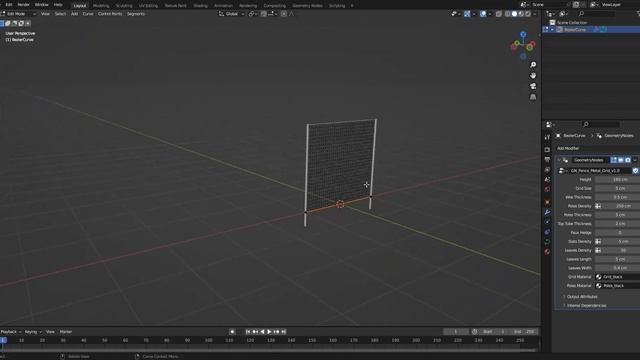
Task: Click the zoom view magnifier icon in viewport
Action: [x=533, y=65]
